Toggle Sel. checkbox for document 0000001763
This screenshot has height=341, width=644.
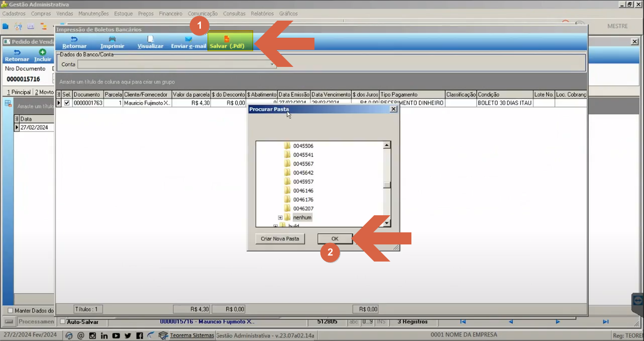[x=67, y=103]
